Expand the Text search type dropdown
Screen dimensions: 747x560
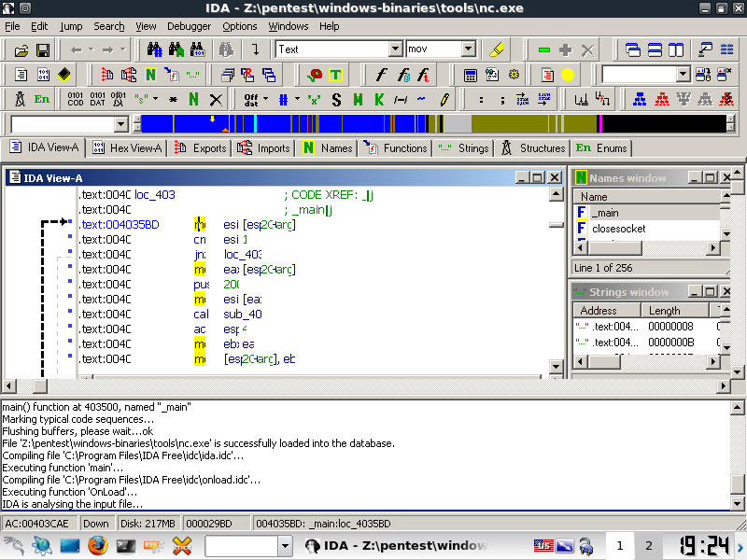pyautogui.click(x=395, y=49)
